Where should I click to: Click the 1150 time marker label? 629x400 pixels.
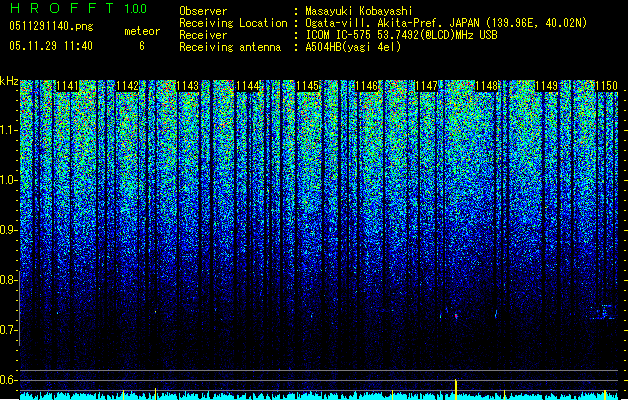pyautogui.click(x=606, y=86)
